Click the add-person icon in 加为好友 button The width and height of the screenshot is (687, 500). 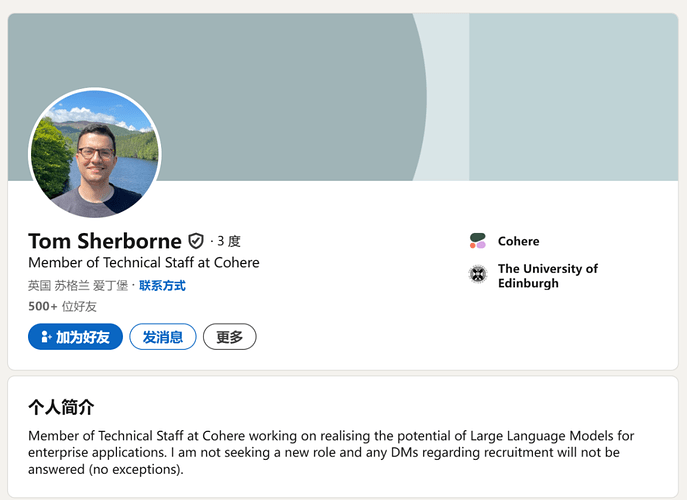point(46,337)
